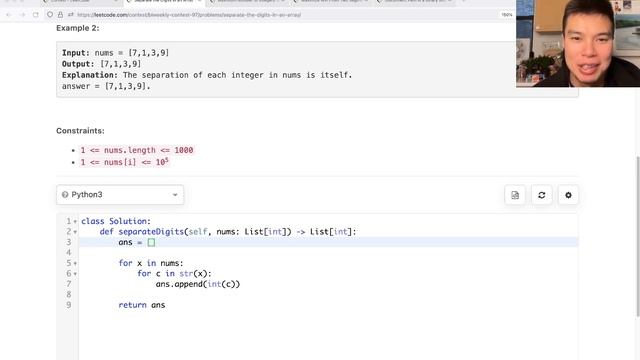Click line number 3 in the editor gutter
The image size is (640, 360).
[69, 242]
